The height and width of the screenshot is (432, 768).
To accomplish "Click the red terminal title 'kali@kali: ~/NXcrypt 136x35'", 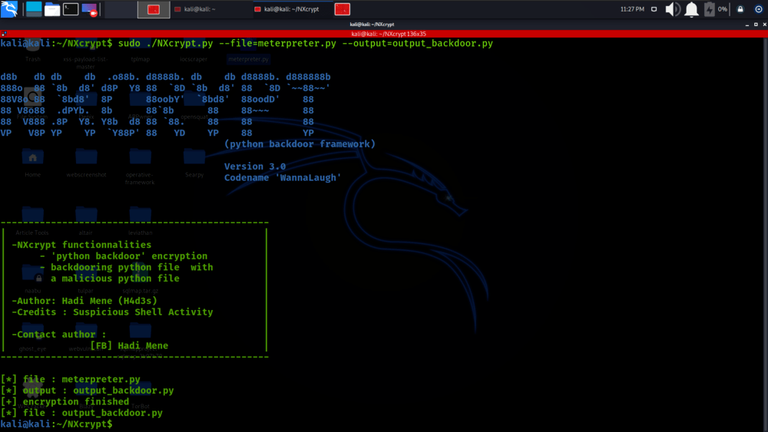I will [388, 34].
